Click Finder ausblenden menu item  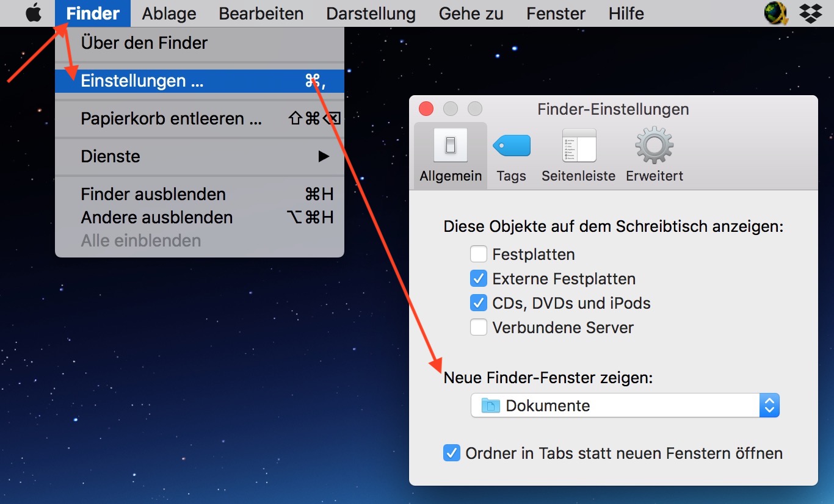point(200,194)
